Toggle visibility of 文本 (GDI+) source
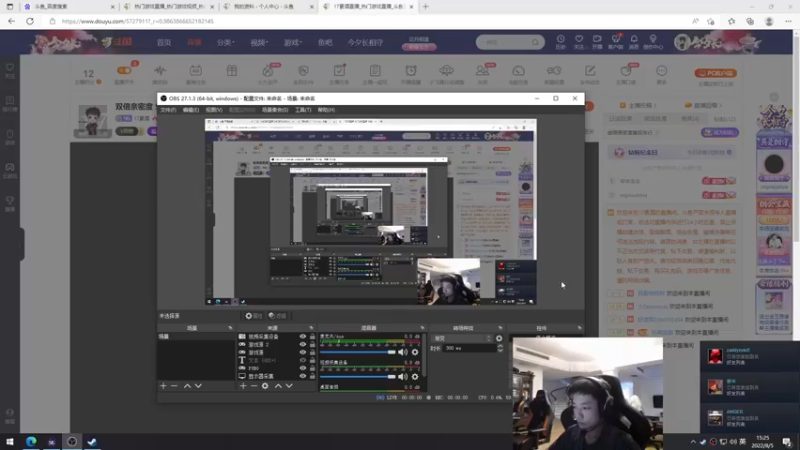The width and height of the screenshot is (800, 450). pos(303,360)
